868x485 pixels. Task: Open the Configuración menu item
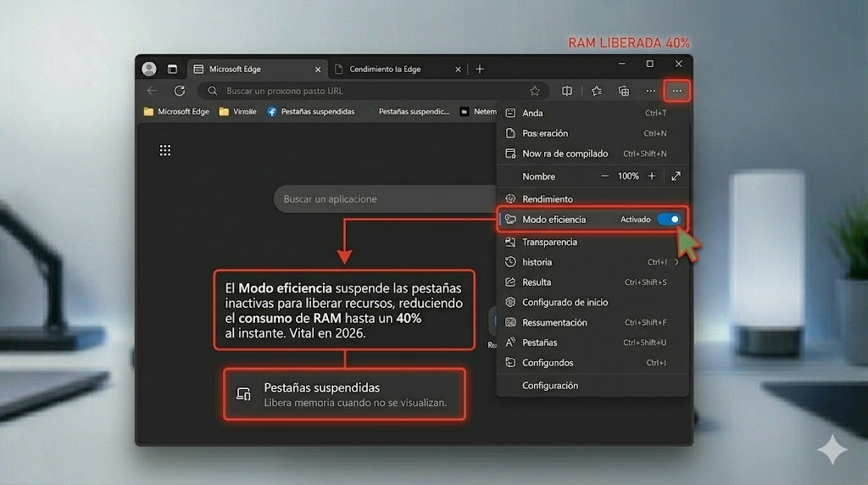click(x=593, y=386)
